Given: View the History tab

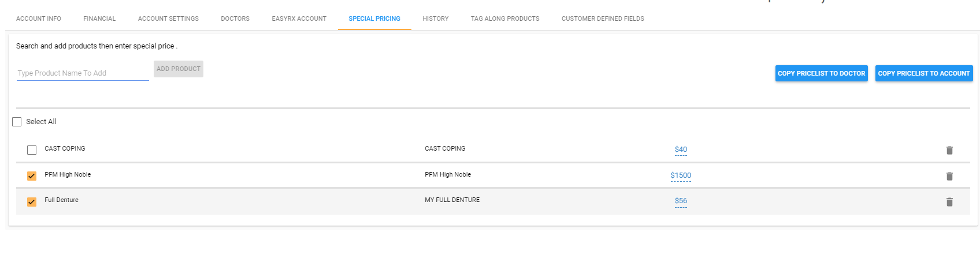Looking at the screenshot, I should point(435,18).
